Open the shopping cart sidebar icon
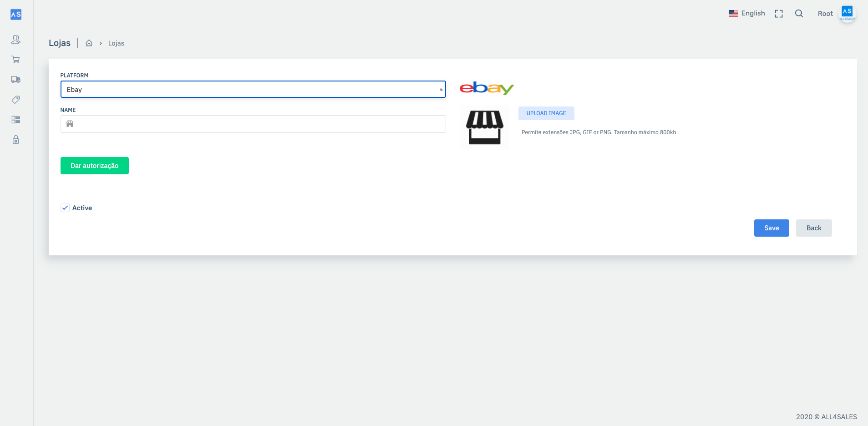 [16, 60]
